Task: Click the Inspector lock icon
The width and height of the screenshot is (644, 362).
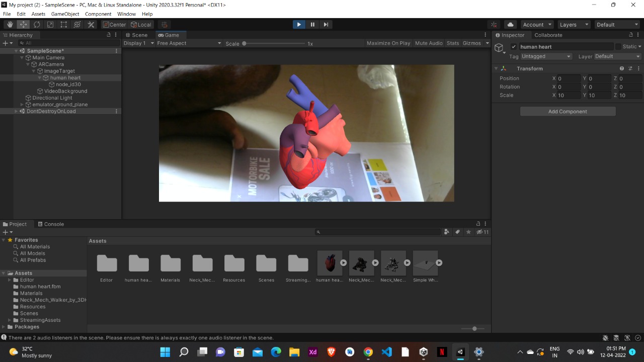Action: 631,35
